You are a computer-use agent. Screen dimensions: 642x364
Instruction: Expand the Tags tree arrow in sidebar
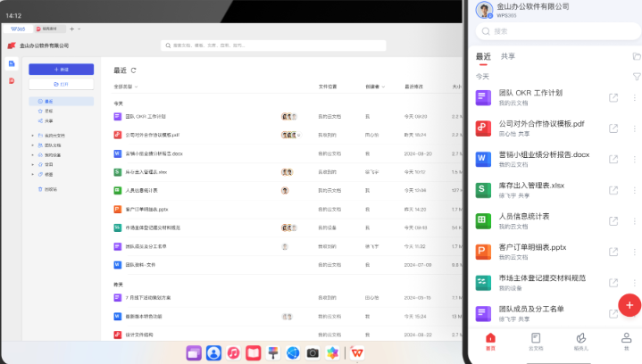pos(33,174)
